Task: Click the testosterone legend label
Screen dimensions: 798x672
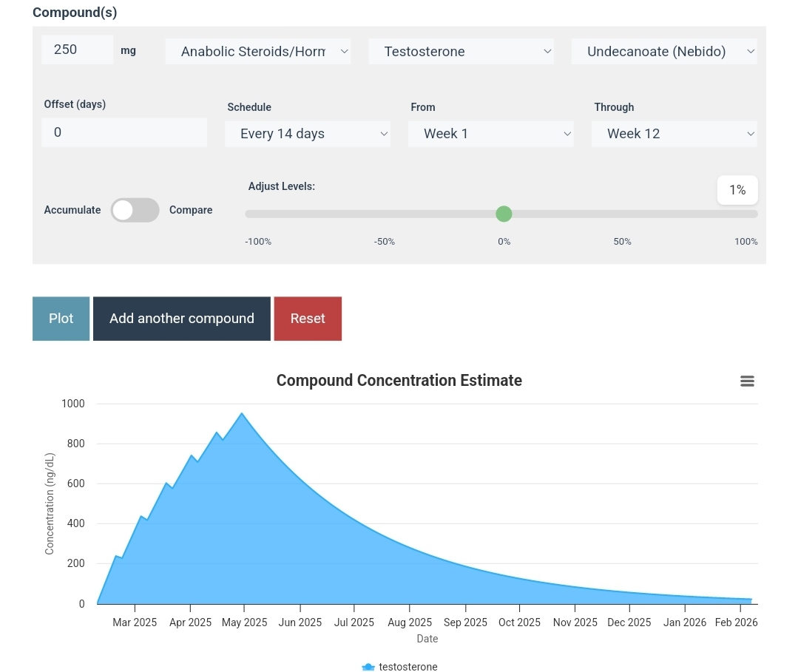Action: click(408, 667)
